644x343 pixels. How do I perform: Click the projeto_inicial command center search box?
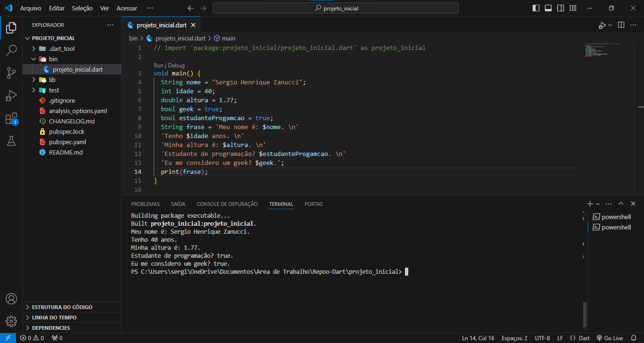point(335,8)
